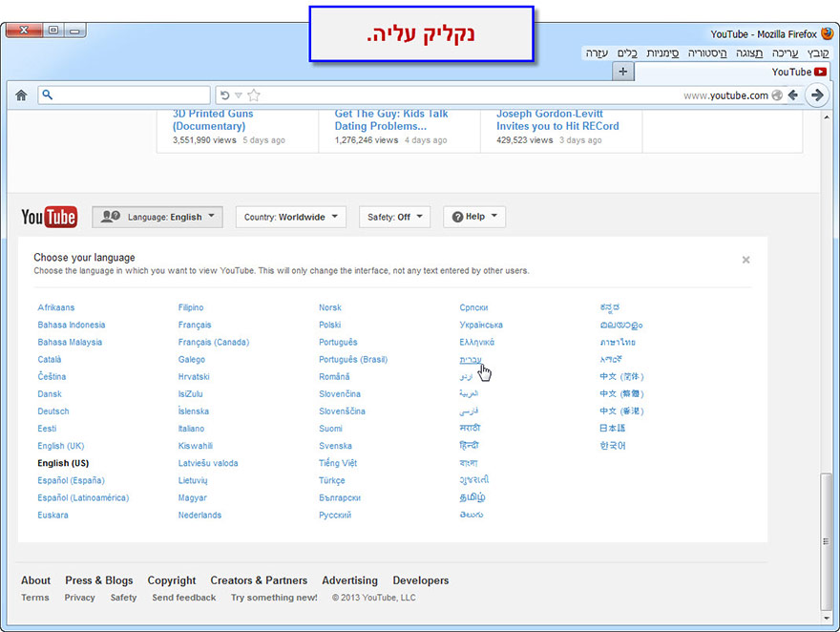Click the YouTube logo
This screenshot has width=840, height=632.
48,216
